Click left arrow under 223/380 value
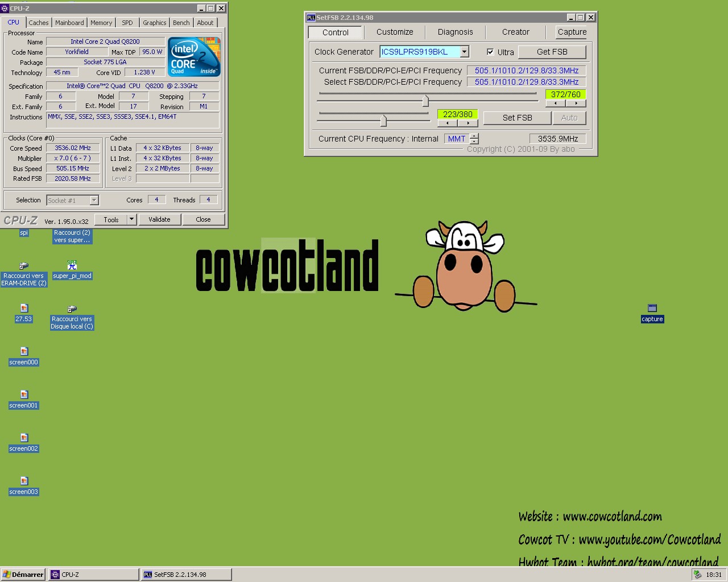 (448, 123)
